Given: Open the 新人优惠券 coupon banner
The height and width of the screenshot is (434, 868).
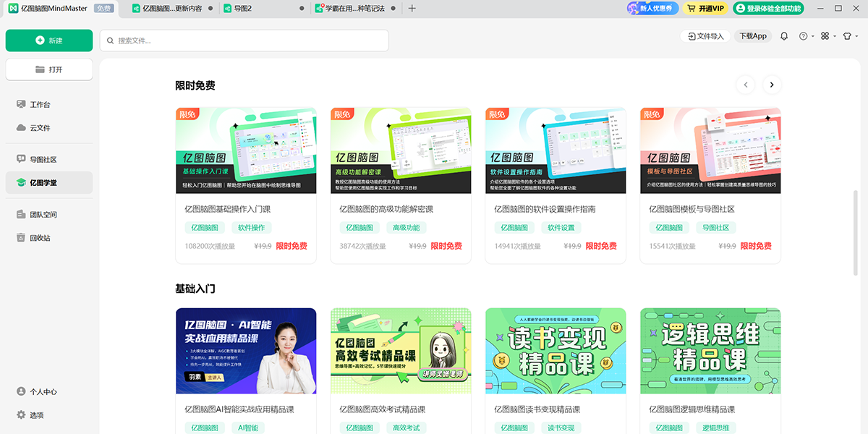Looking at the screenshot, I should (x=650, y=8).
